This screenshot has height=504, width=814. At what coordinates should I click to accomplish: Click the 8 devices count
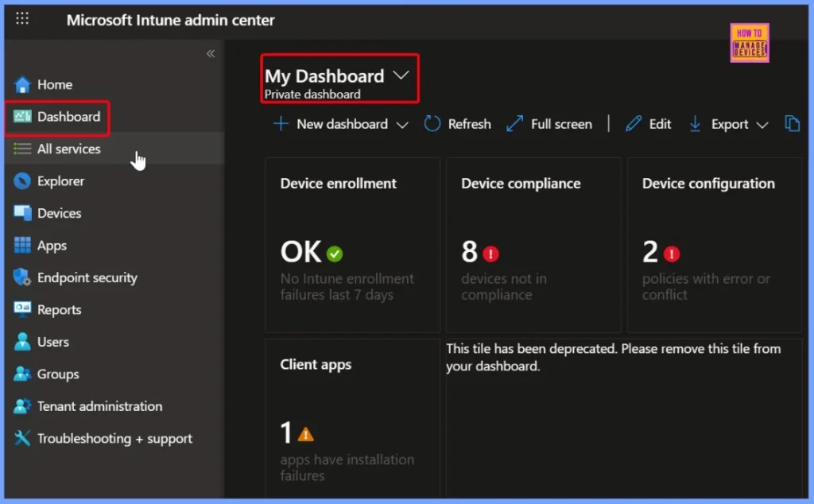pos(469,252)
